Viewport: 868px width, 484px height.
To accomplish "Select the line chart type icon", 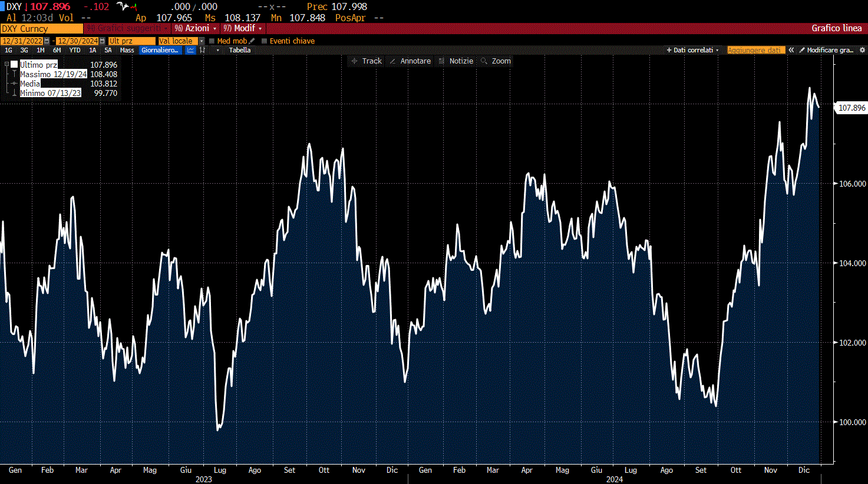I will [x=190, y=50].
